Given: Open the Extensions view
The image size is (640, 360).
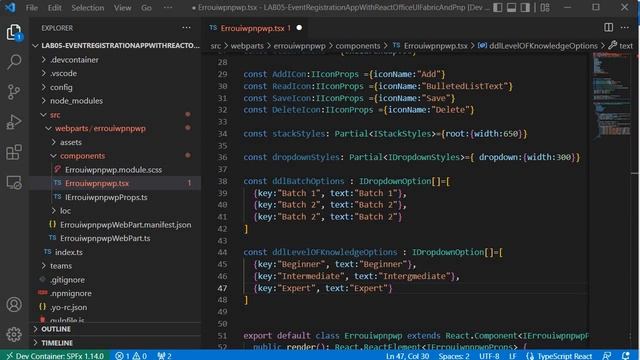Looking at the screenshot, I should pos(14,152).
